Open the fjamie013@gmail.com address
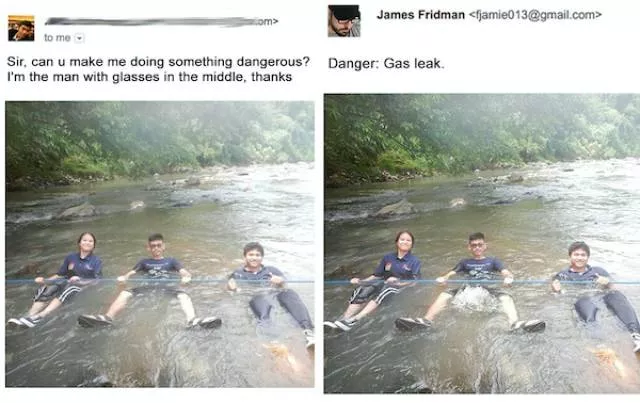 (535, 15)
